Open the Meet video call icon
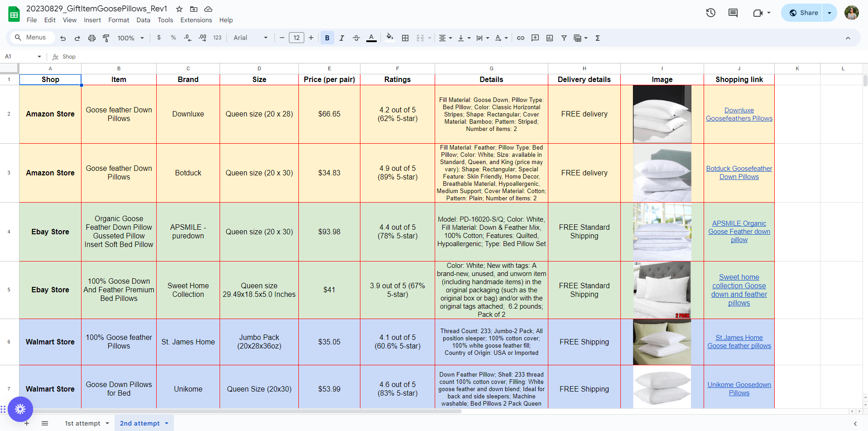 tap(761, 13)
